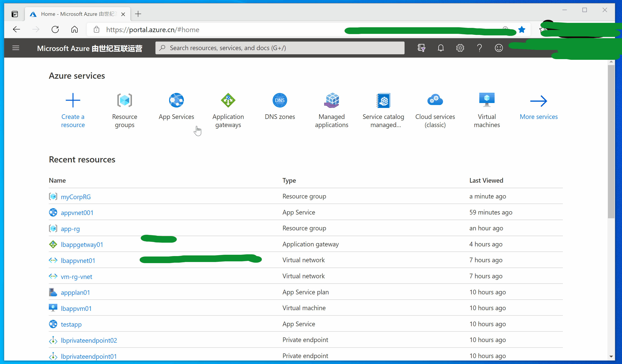Image resolution: width=622 pixels, height=364 pixels.
Task: Expand the portal hamburger menu
Action: click(x=16, y=48)
